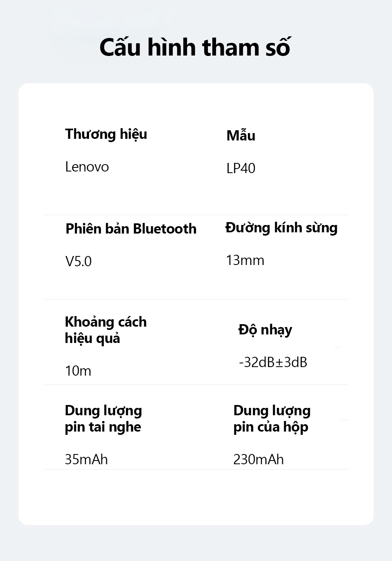
Task: Click the 230mAh case battery value
Action: point(258,460)
